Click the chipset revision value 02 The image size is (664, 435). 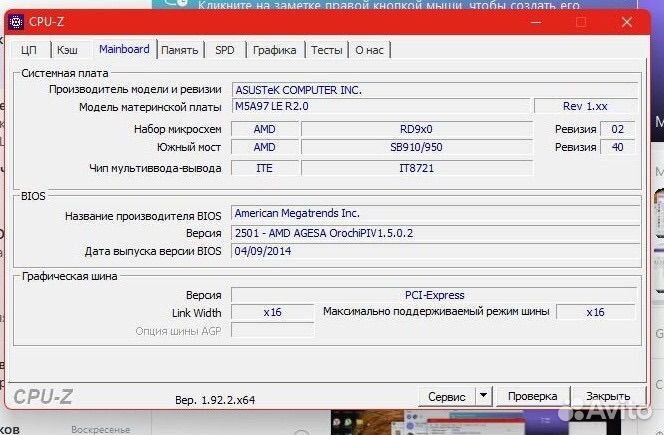pyautogui.click(x=618, y=129)
